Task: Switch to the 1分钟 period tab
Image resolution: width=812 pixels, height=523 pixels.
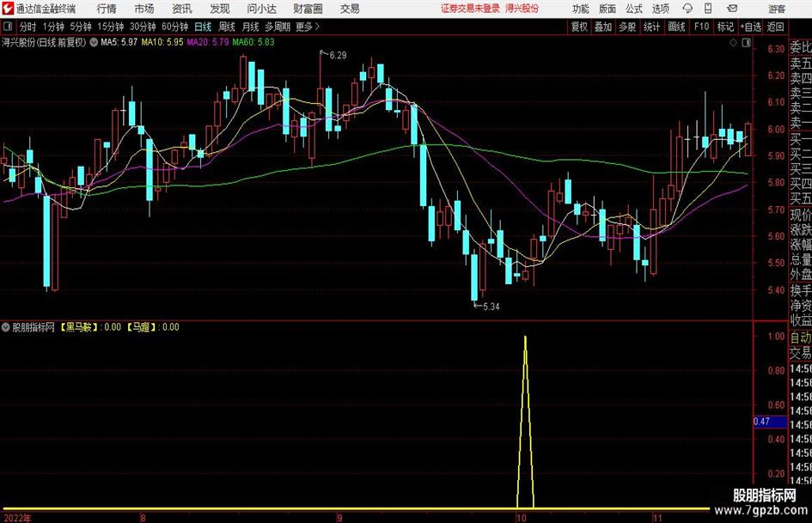Action: pyautogui.click(x=53, y=27)
